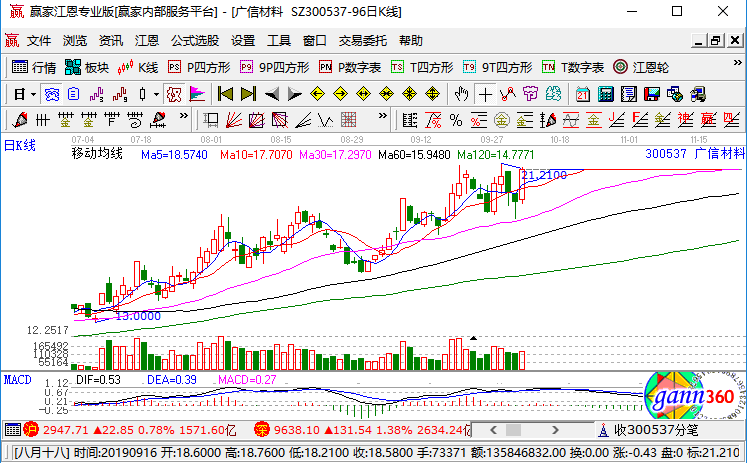This screenshot has height=463, width=747.
Task: Select the red grid square tool
Action: (x=349, y=120)
